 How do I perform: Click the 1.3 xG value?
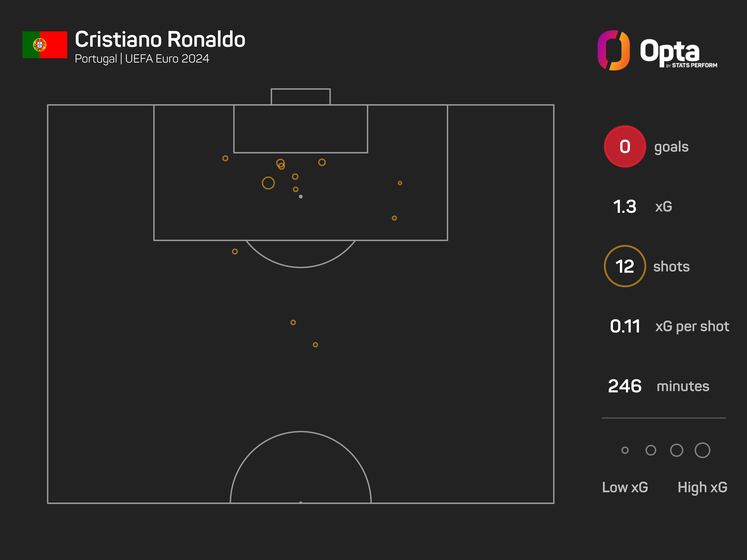624,207
